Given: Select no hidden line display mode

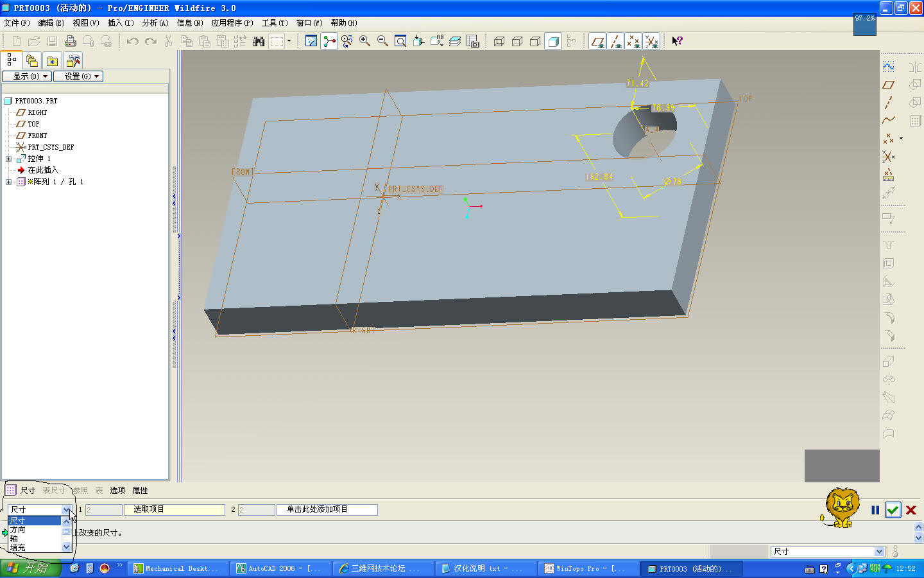Looking at the screenshot, I should [x=535, y=41].
